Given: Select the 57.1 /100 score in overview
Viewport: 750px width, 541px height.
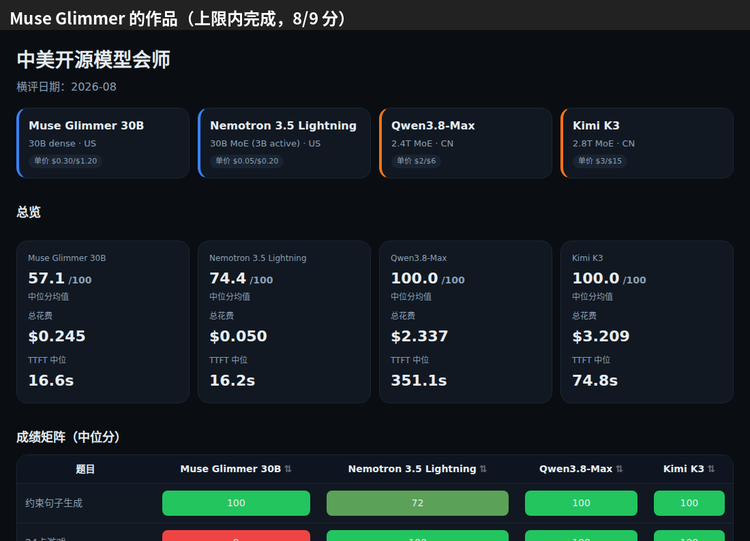Looking at the screenshot, I should (60, 278).
